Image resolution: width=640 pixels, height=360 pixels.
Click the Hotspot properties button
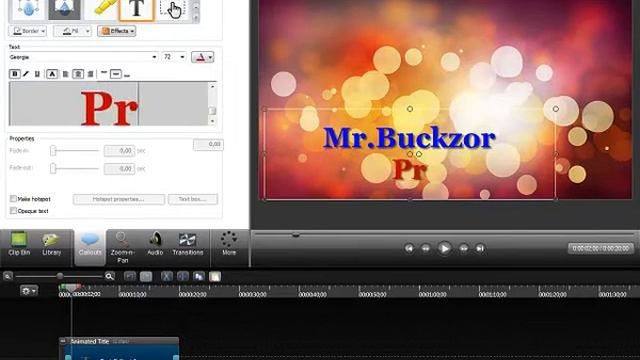pos(119,199)
